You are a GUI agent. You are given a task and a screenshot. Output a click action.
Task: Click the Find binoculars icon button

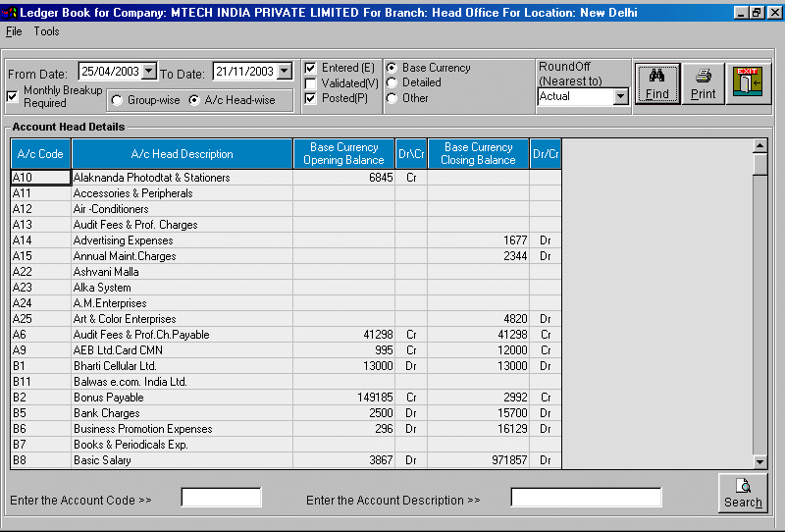click(x=657, y=84)
